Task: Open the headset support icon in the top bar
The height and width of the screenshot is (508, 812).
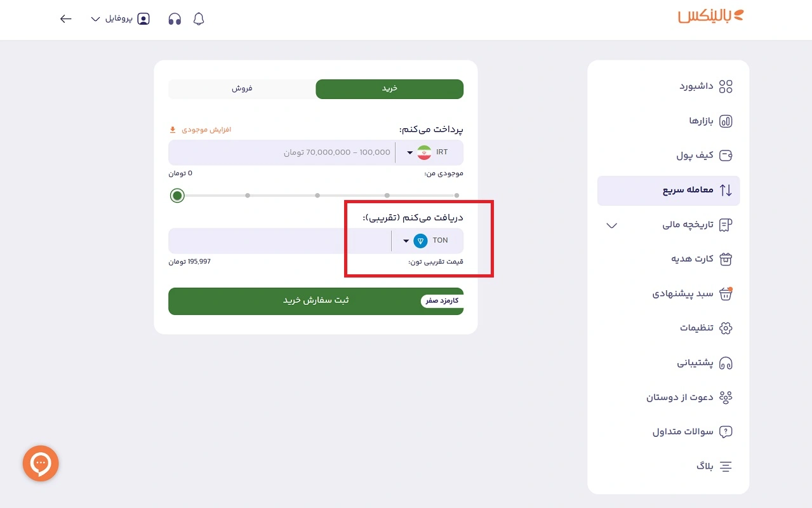Action: tap(174, 18)
